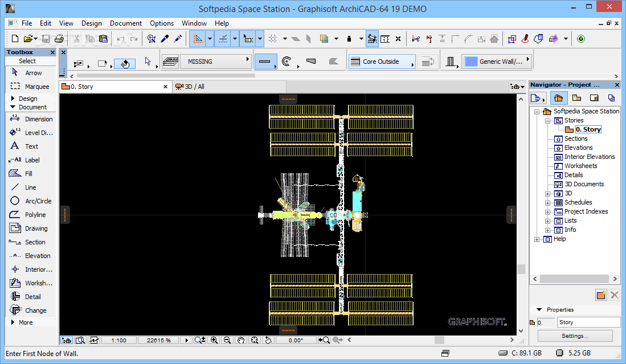The height and width of the screenshot is (364, 626).
Task: Switch to the 3D / All tab
Action: tap(230, 87)
